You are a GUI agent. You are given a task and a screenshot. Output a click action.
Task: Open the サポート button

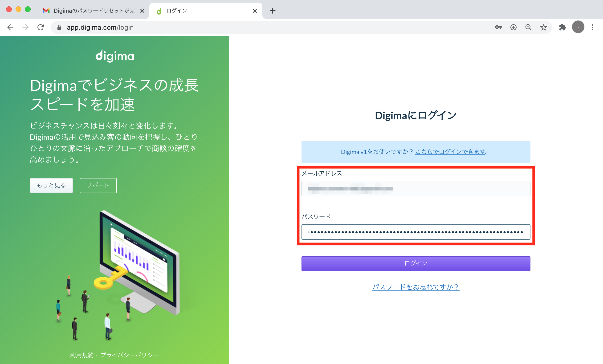(x=98, y=185)
